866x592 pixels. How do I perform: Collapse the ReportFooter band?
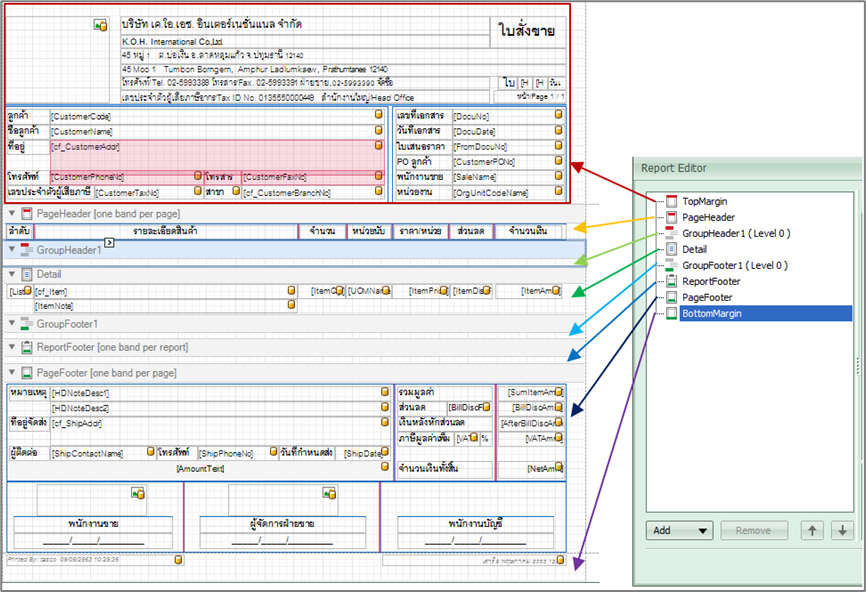(x=12, y=347)
